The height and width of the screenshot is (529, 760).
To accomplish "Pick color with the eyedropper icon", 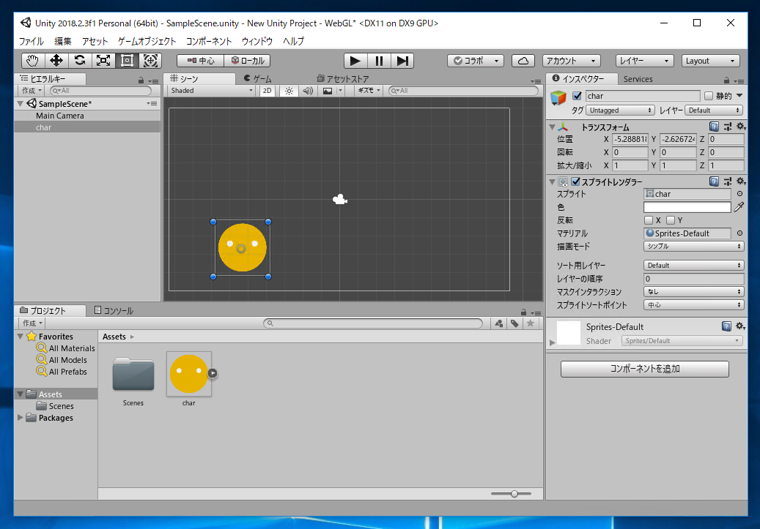I will click(739, 207).
